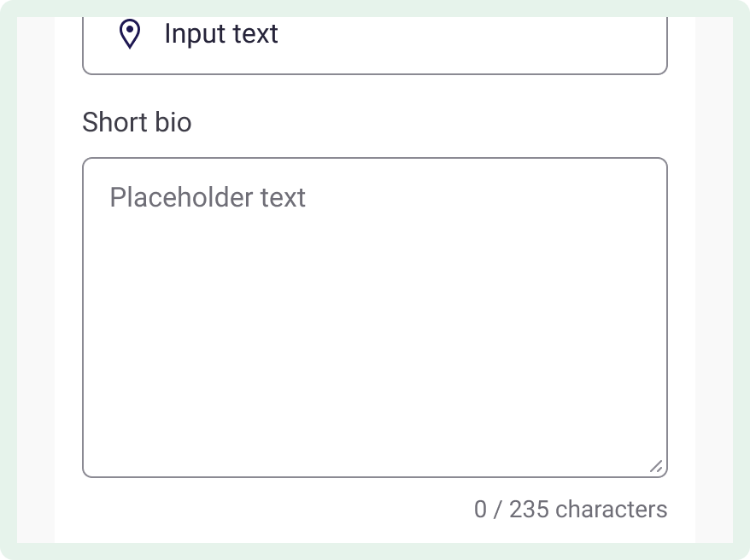Click the 'Placeholder text' hint in textarea
The width and height of the screenshot is (750, 560).
coord(208,197)
